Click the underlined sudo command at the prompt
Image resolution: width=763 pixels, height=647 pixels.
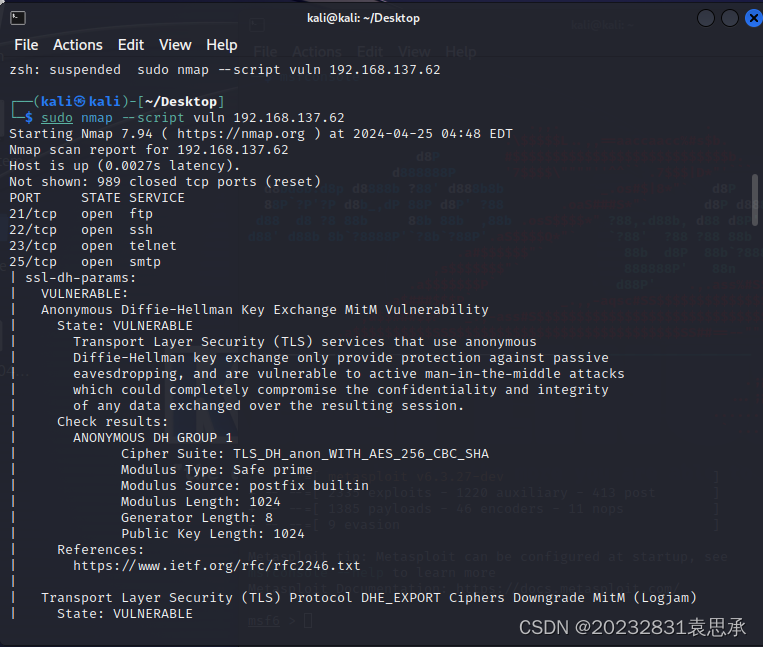(x=56, y=118)
